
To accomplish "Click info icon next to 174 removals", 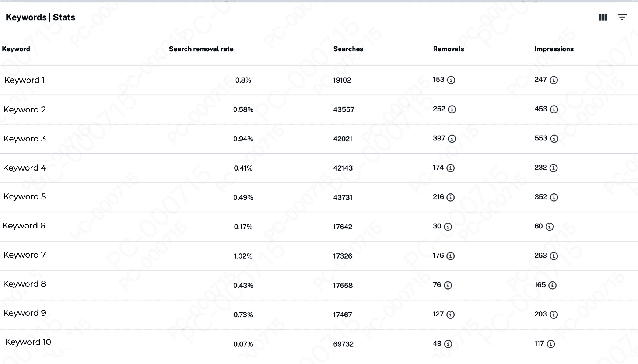I will pos(451,168).
